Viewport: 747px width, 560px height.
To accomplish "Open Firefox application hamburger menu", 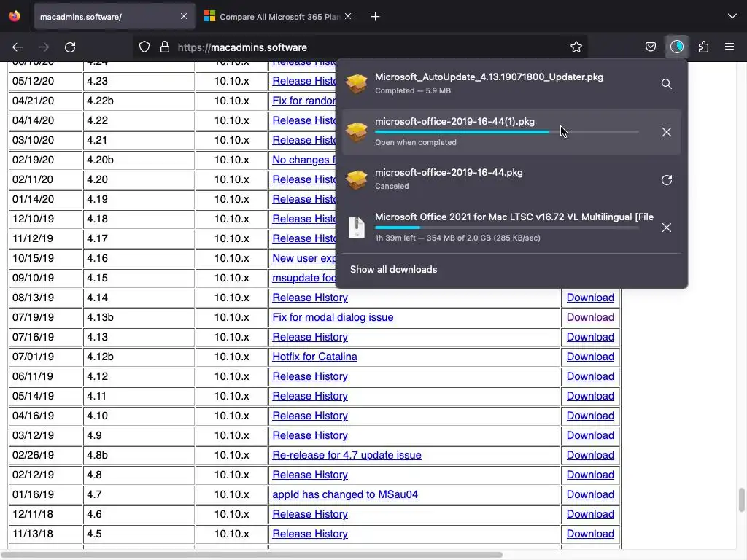I will 729,47.
